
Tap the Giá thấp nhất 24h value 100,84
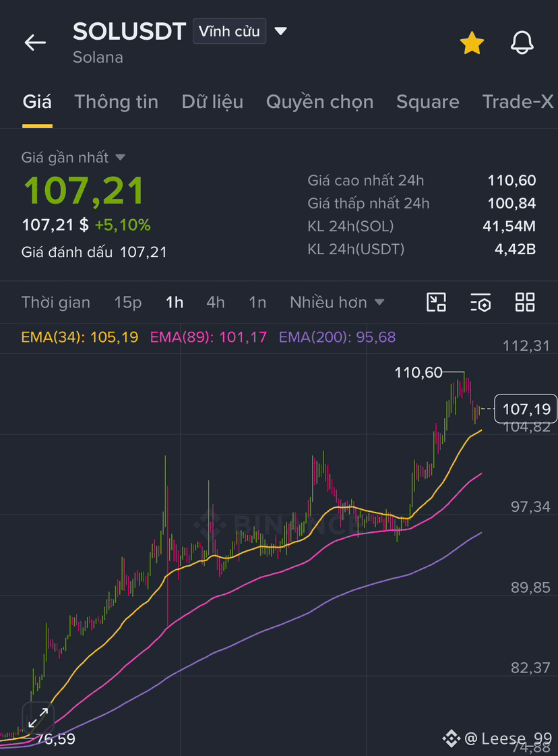tap(511, 204)
